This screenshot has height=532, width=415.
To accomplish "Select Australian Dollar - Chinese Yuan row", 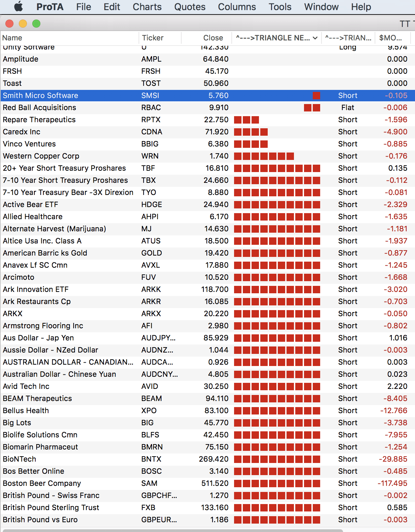I will (x=207, y=374).
